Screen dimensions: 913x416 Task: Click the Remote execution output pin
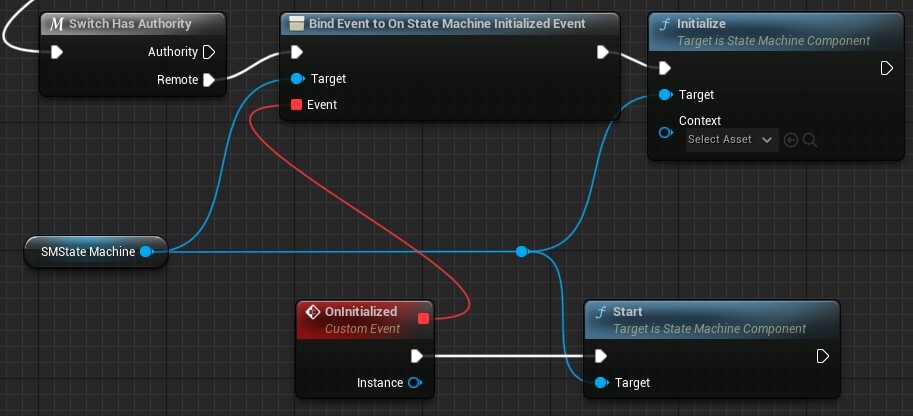point(209,80)
